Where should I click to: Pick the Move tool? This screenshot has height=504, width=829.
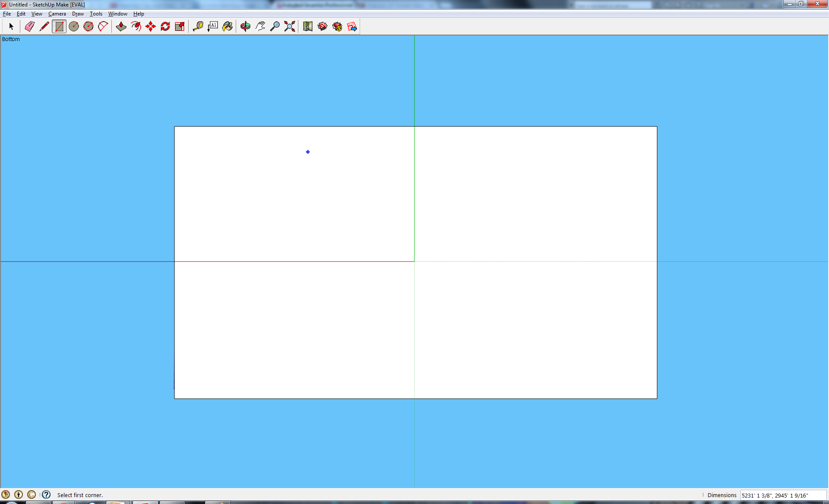pyautogui.click(x=151, y=27)
